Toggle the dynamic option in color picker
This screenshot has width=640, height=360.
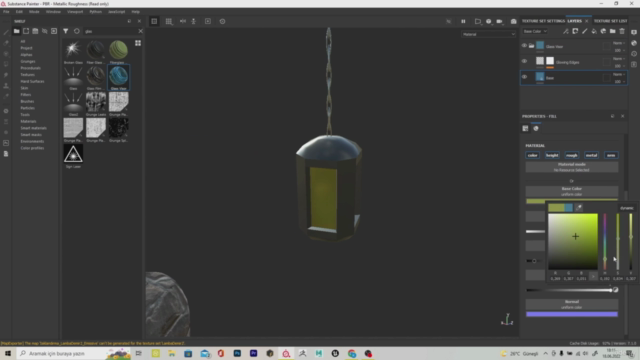coord(627,208)
